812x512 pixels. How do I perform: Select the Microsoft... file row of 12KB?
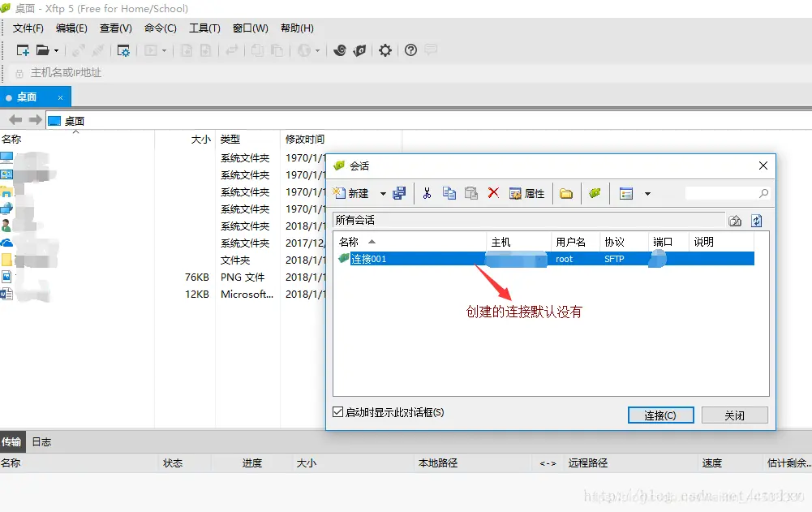[x=163, y=295]
